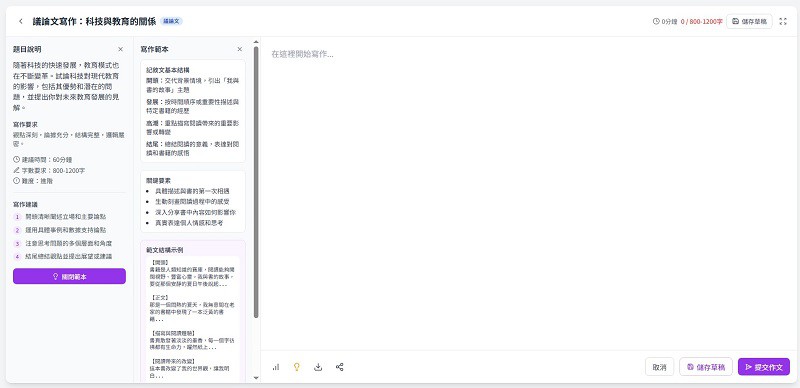Click the 0 / 800-1200字 word counter
Viewport: 800px width, 388px height.
[x=702, y=21]
